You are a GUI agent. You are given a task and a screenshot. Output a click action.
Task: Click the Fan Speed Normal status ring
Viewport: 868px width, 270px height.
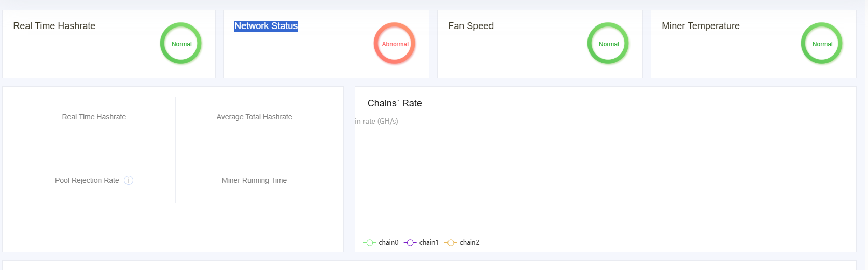[x=608, y=44]
